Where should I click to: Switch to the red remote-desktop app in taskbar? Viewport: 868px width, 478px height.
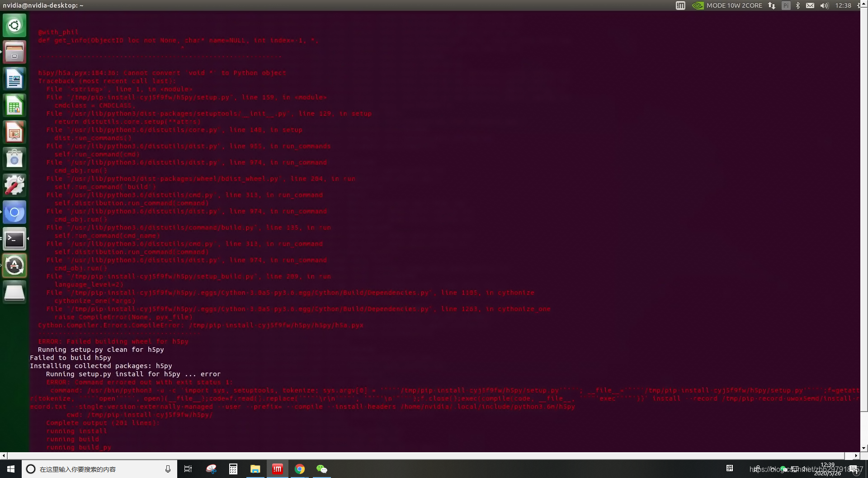coord(278,469)
